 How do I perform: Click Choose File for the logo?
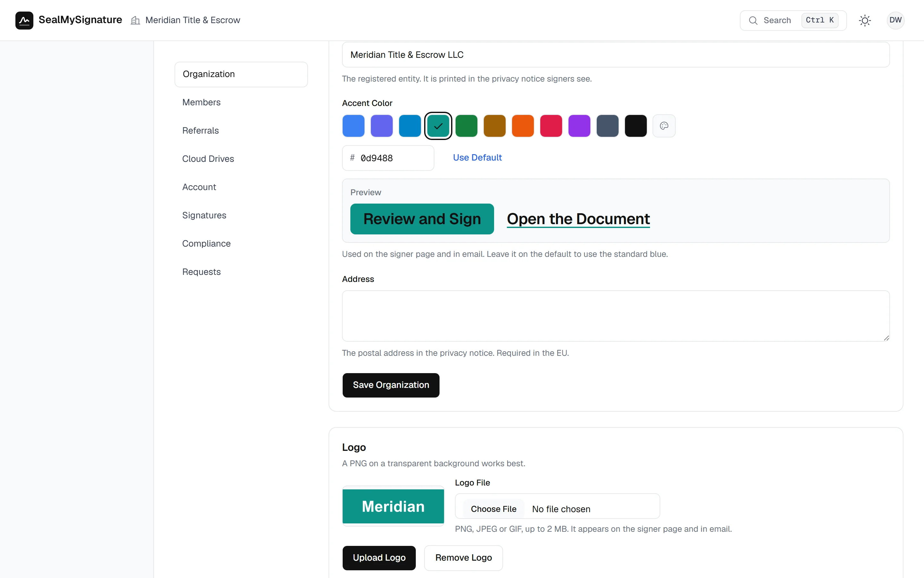click(493, 509)
